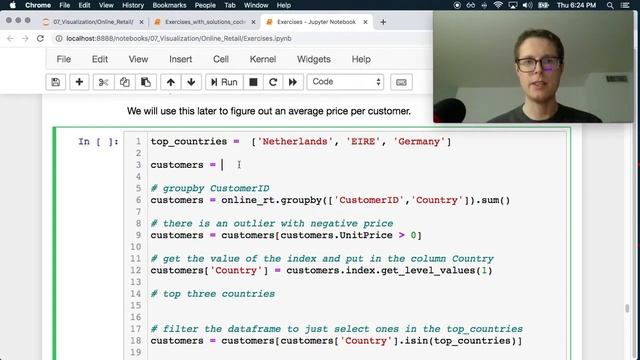Open AirPlay display icon in menu bar
This screenshot has height=360, width=640.
[x=513, y=5]
